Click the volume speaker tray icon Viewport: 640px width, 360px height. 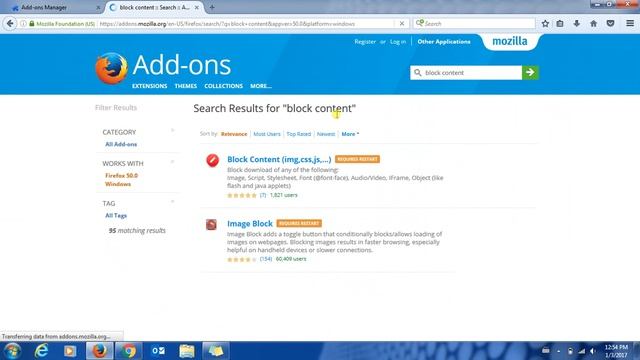tap(593, 351)
